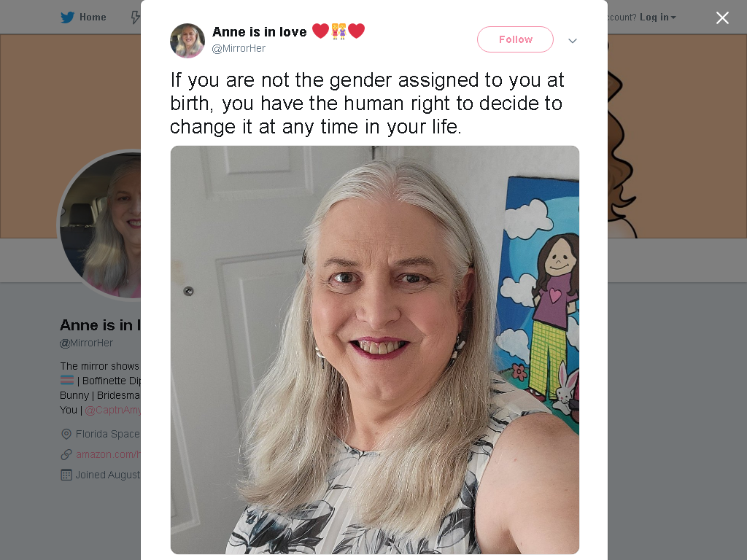Open the Log in dropdown
The height and width of the screenshot is (560, 747).
[657, 17]
